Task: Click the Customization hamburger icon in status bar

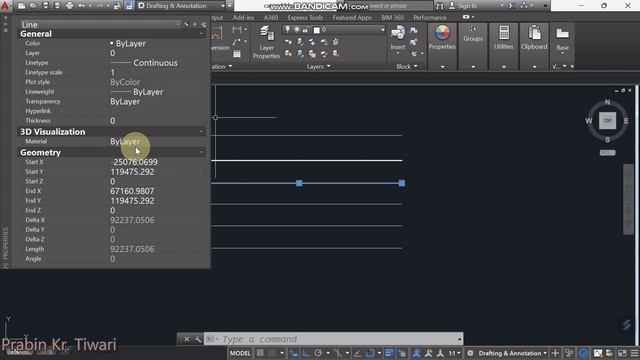Action: tap(634, 353)
